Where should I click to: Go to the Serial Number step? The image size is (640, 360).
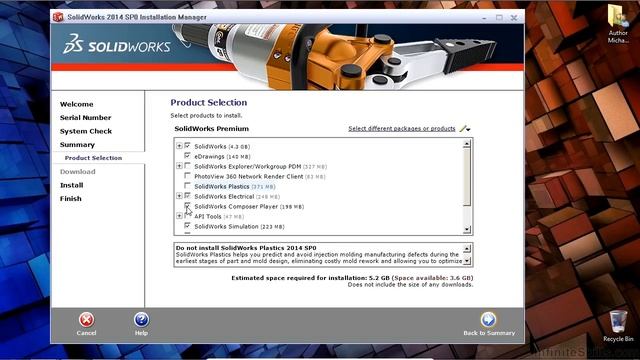click(85, 118)
